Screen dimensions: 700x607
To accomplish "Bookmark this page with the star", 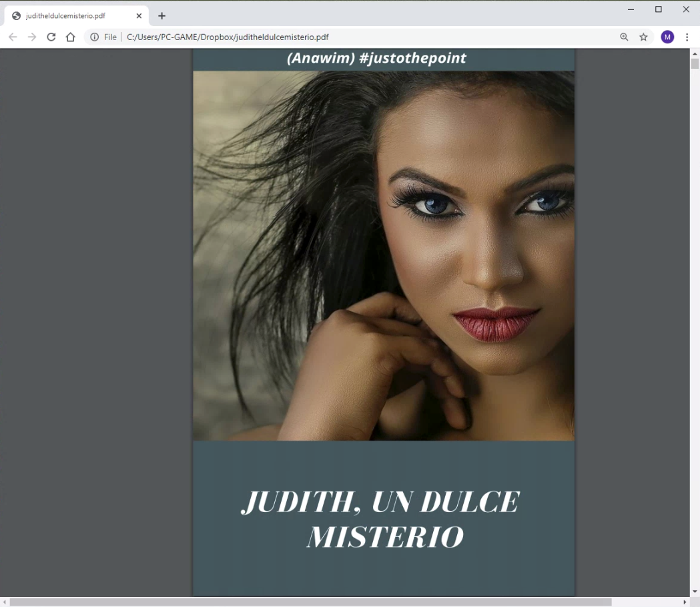I will pyautogui.click(x=643, y=37).
